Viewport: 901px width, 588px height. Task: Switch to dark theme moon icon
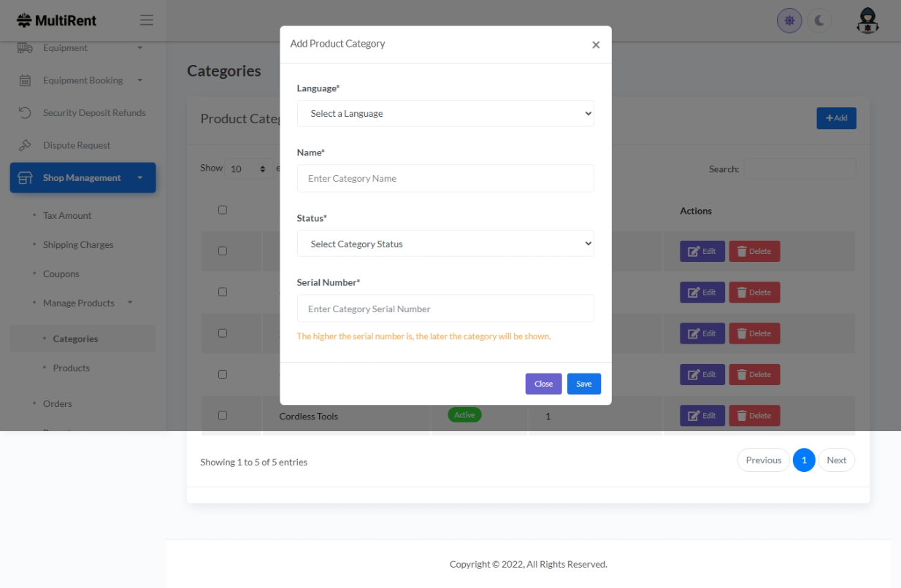pyautogui.click(x=819, y=21)
